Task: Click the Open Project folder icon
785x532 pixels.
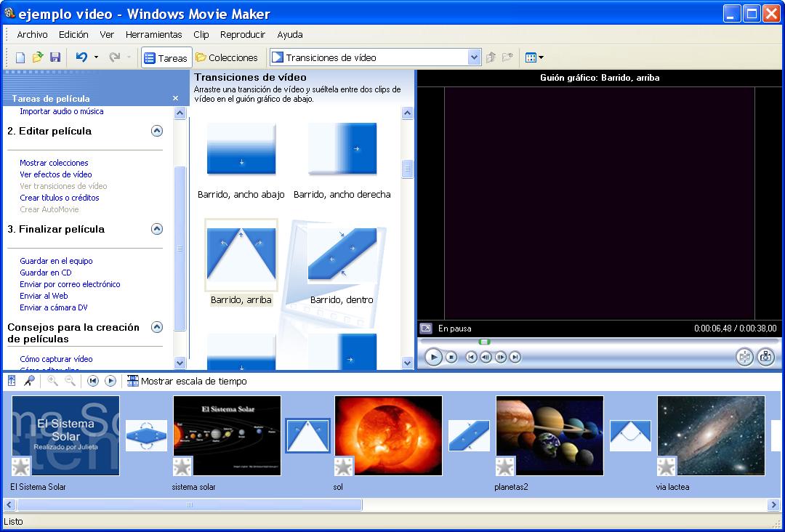Action: coord(38,57)
